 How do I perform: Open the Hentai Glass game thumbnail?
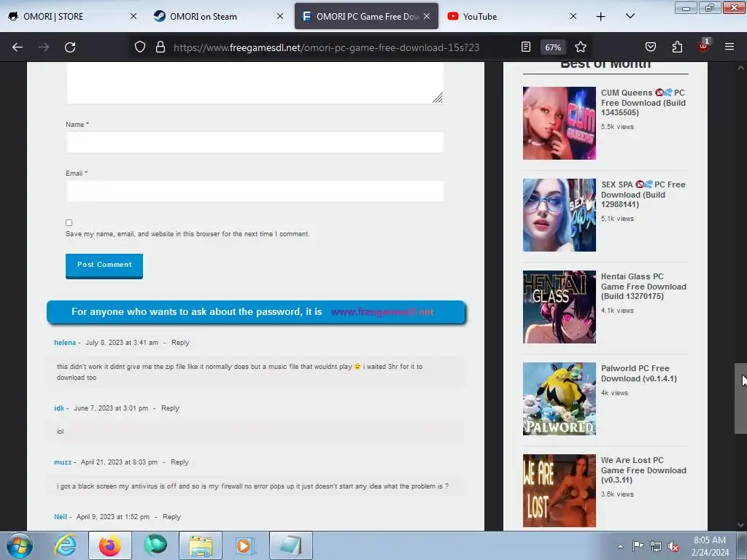560,307
